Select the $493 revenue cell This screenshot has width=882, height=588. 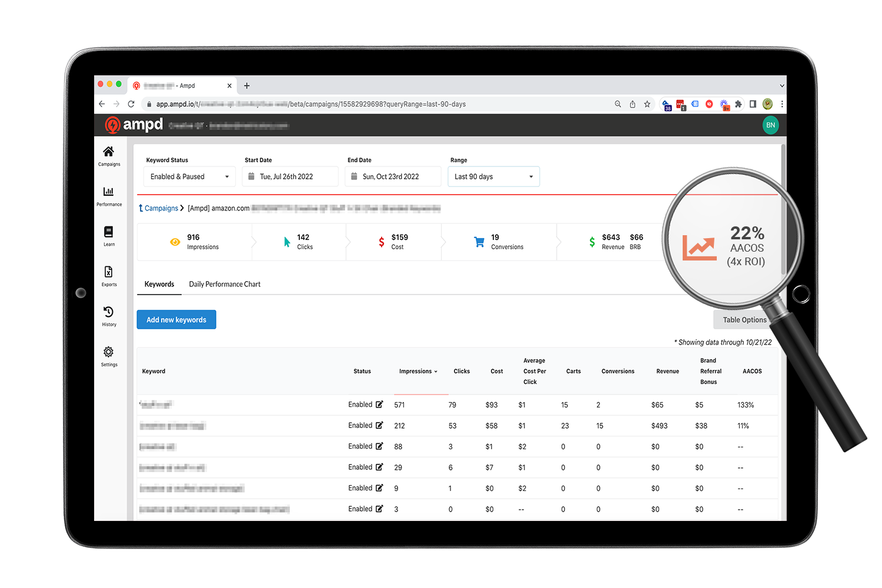pyautogui.click(x=659, y=426)
